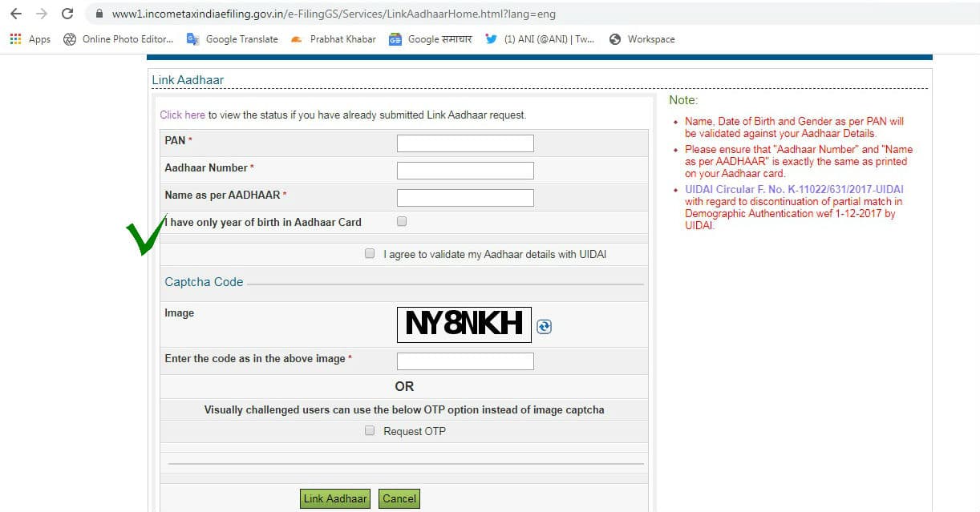This screenshot has width=980, height=512.
Task: Open the Workspace bookmark
Action: pyautogui.click(x=642, y=39)
